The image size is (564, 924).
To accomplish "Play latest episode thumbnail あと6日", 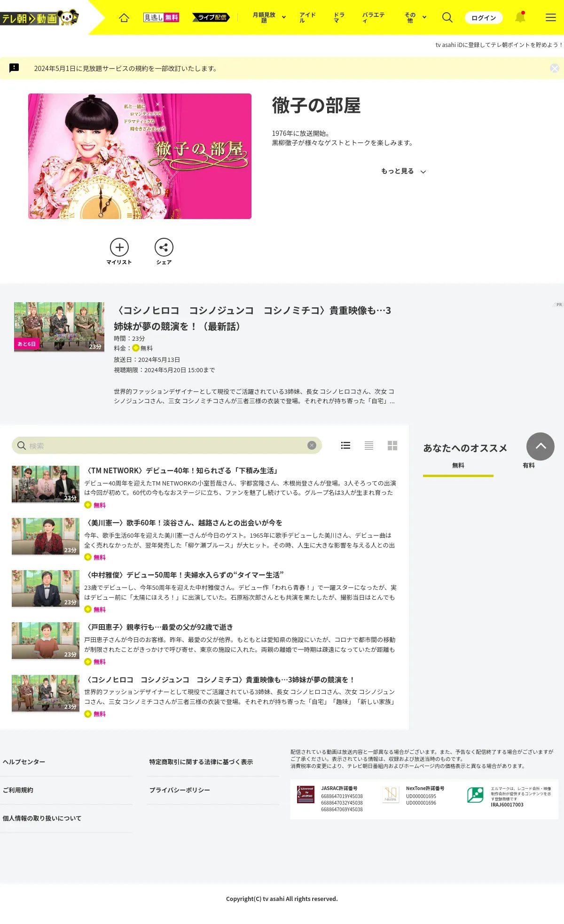I will (59, 327).
